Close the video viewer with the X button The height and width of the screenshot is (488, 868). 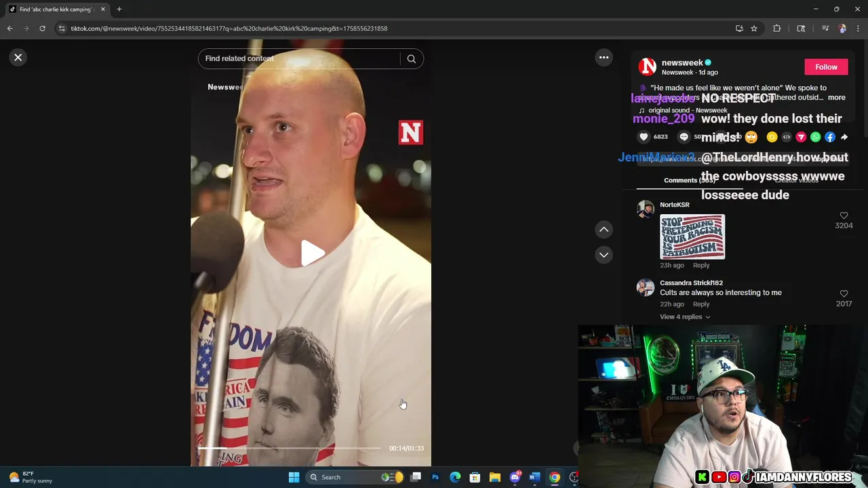[18, 58]
